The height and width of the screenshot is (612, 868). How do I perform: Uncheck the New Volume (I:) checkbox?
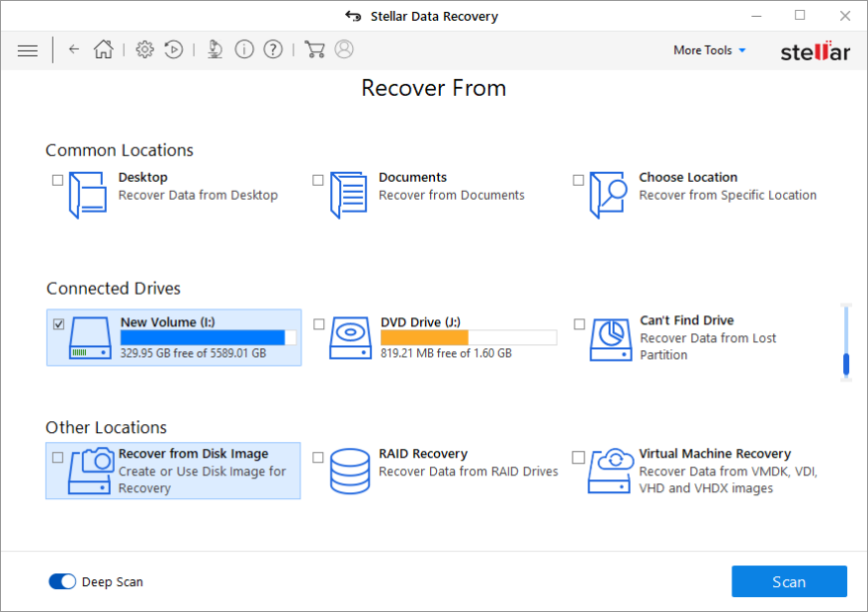coord(59,324)
